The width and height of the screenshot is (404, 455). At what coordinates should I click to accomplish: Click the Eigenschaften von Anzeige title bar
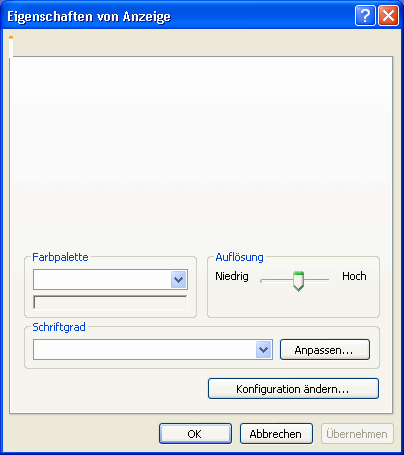[180, 16]
